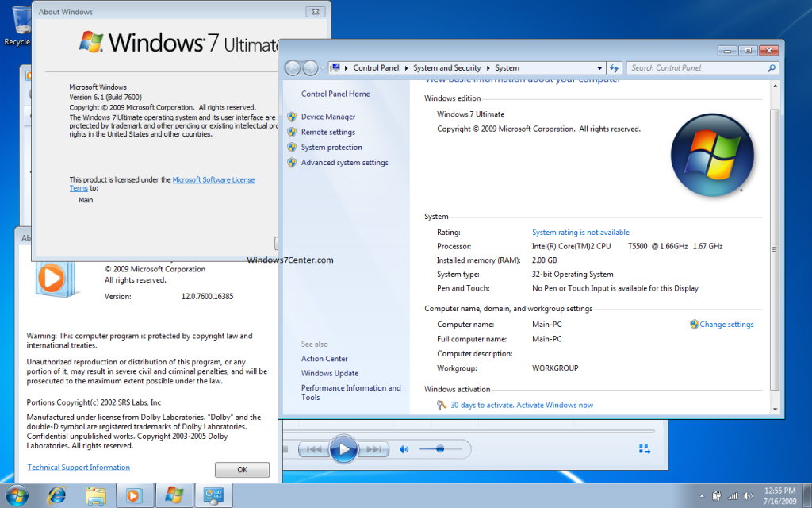
Task: Open Advanced system settings
Action: [x=344, y=163]
